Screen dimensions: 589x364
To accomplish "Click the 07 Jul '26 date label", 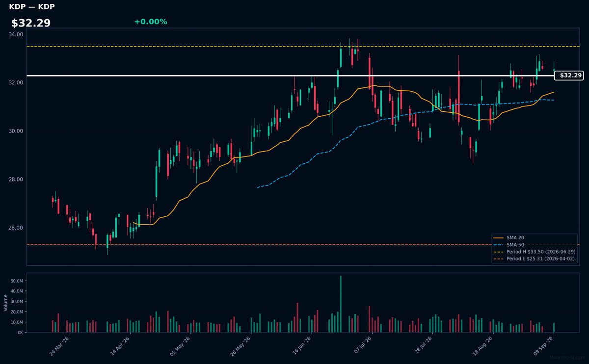I will [362, 346].
